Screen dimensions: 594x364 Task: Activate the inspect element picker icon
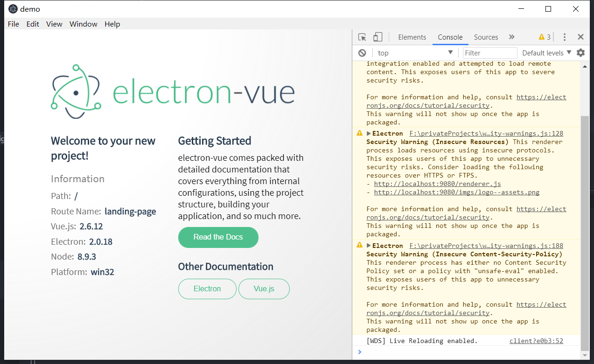pos(362,37)
